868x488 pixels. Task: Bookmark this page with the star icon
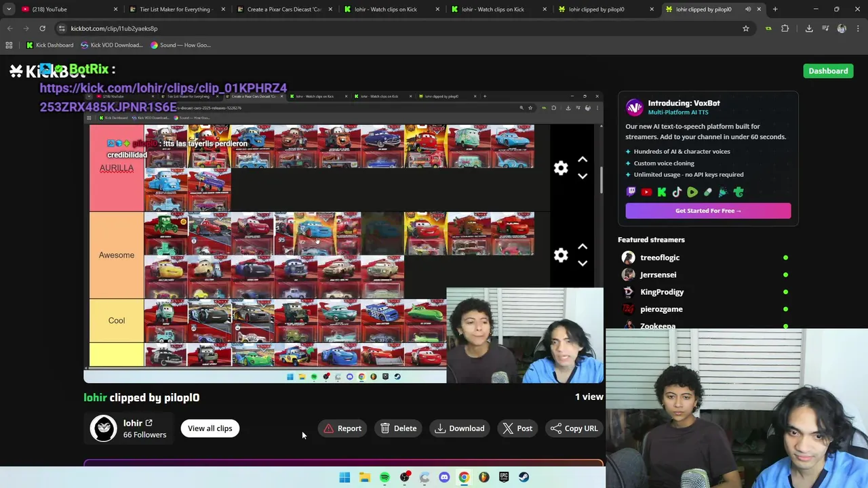746,28
